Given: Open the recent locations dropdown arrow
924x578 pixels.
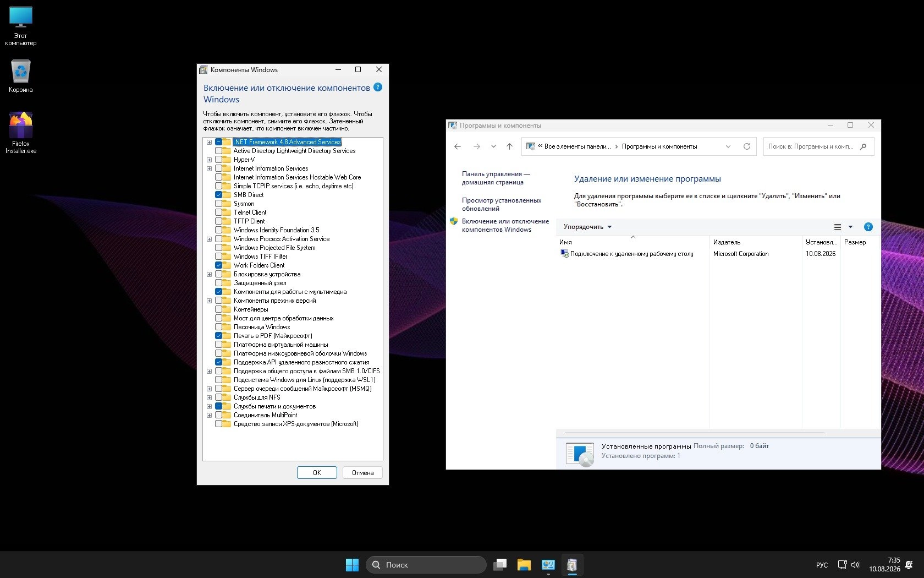Looking at the screenshot, I should (x=493, y=146).
